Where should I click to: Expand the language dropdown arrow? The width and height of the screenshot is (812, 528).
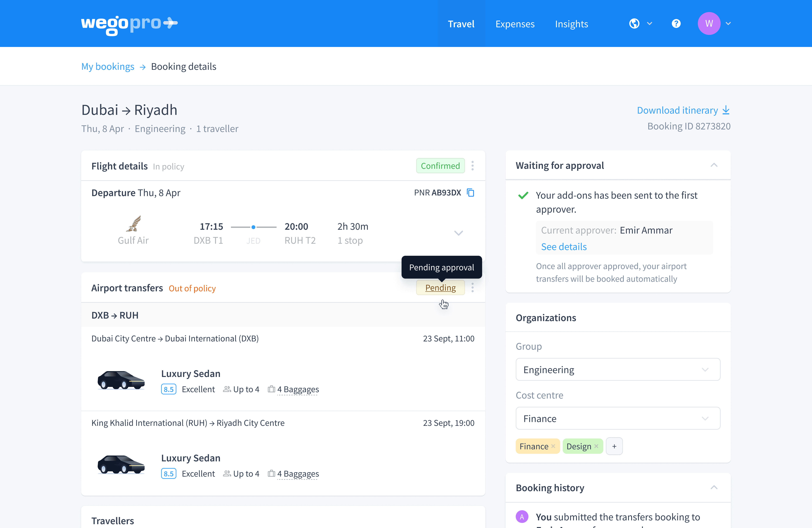pyautogui.click(x=650, y=23)
